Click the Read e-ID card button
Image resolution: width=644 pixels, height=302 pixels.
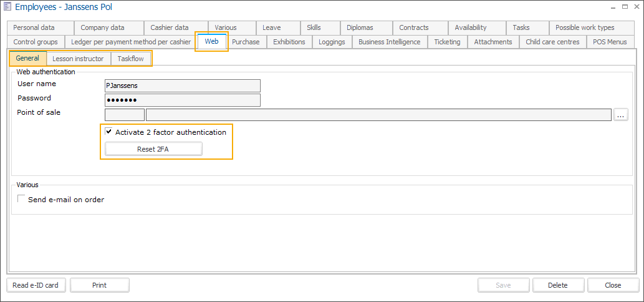[x=36, y=285]
